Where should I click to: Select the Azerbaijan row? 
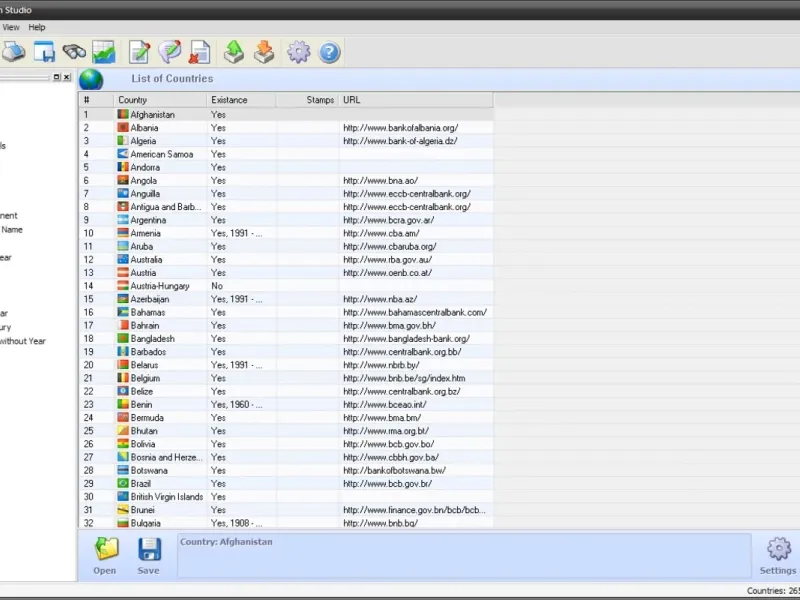click(x=286, y=299)
